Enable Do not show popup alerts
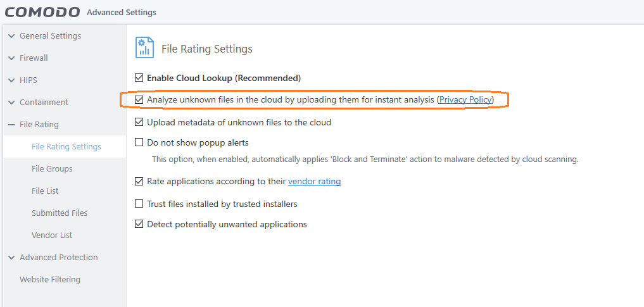The height and width of the screenshot is (307, 644). [139, 142]
